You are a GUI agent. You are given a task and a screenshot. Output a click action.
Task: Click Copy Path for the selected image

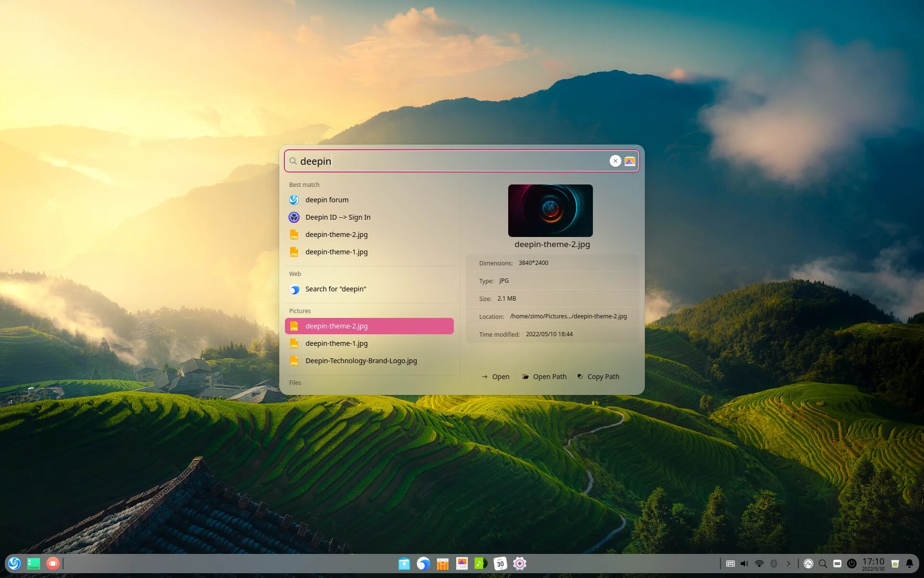tap(598, 376)
